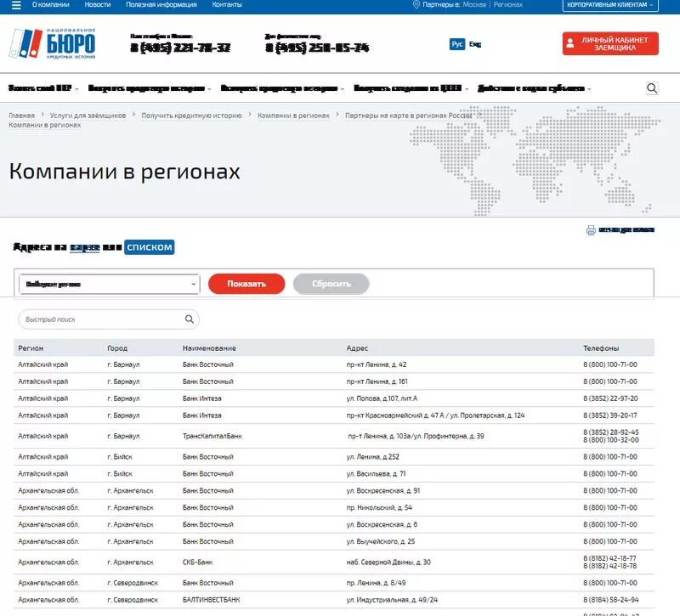Show addresses on the map link
The width and height of the screenshot is (680, 616).
coord(84,247)
